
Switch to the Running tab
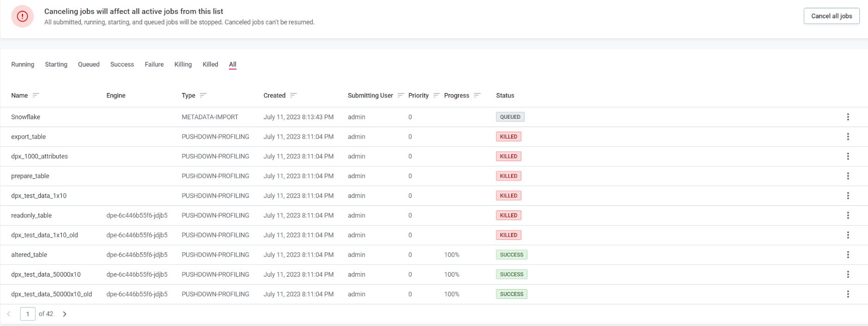(x=23, y=64)
